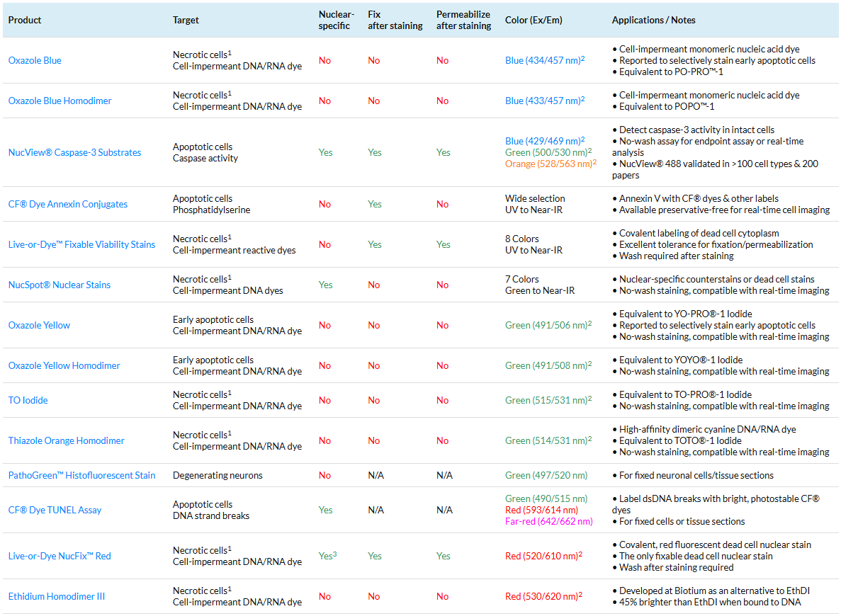Click the Target column header

[x=186, y=21]
